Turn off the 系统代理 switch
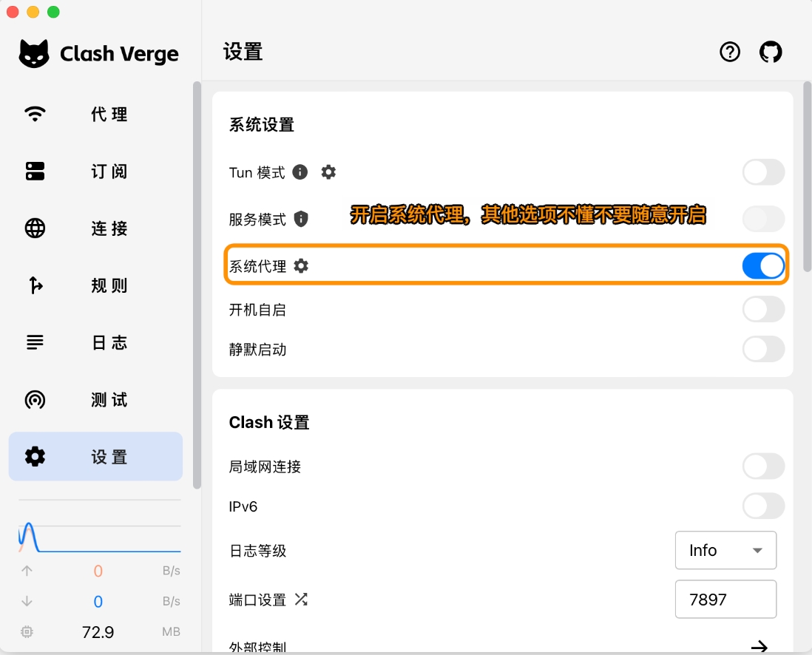This screenshot has width=812, height=655. coord(762,265)
